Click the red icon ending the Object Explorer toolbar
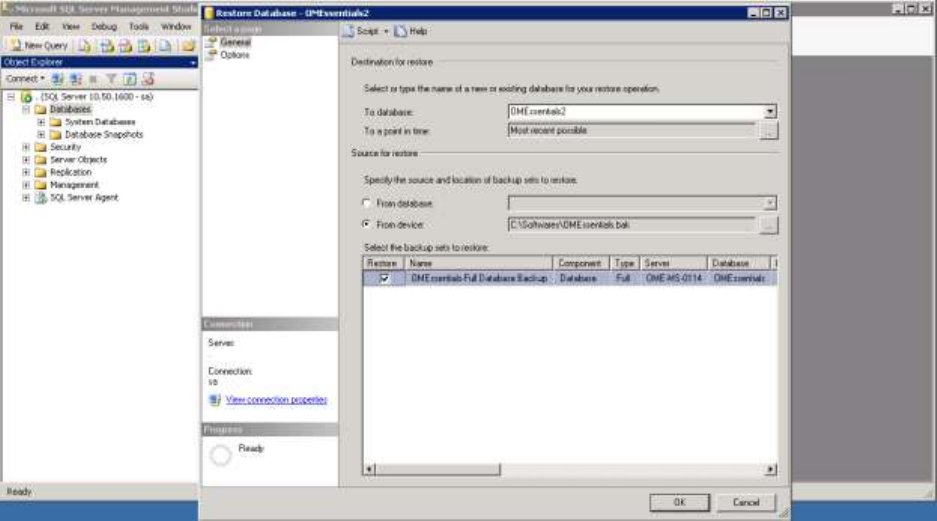 point(148,79)
